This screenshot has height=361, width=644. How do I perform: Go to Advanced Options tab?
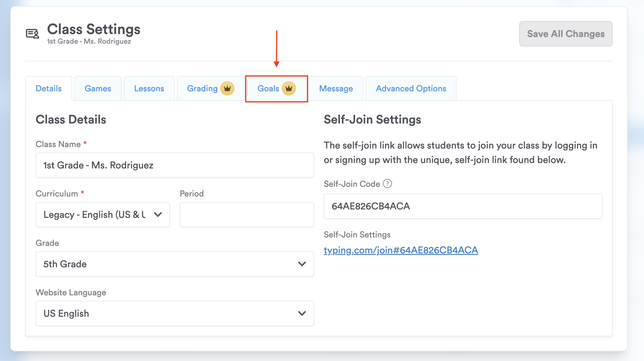click(x=411, y=89)
